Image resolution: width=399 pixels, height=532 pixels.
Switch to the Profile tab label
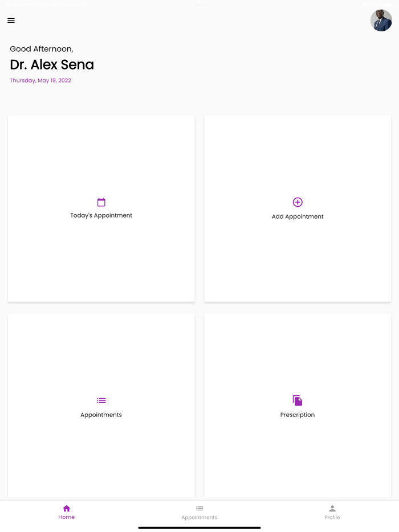pyautogui.click(x=332, y=517)
